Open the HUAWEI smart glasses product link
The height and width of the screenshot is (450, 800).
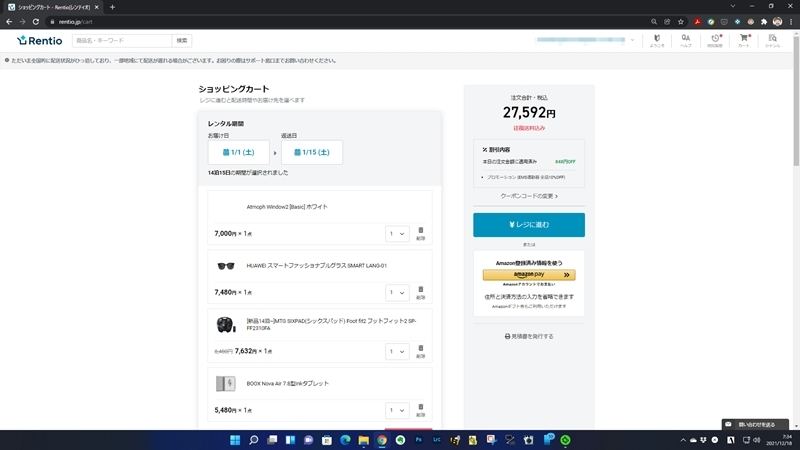click(316, 265)
